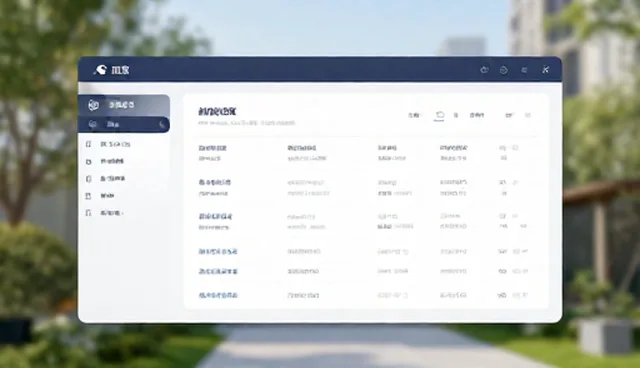This screenshot has height=368, width=640.
Task: Open the fifth table row's blue name link
Action: [218, 271]
